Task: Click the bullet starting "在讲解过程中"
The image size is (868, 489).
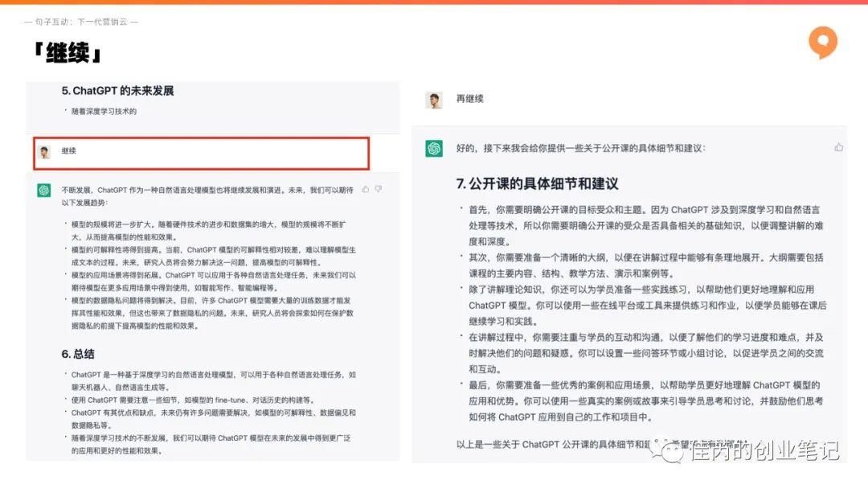Action: (646, 353)
